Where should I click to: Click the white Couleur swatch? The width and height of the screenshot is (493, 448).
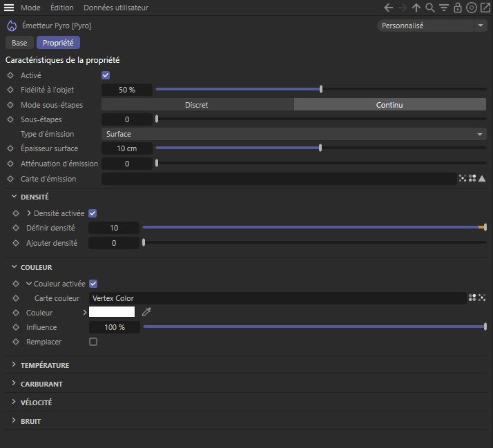click(112, 313)
